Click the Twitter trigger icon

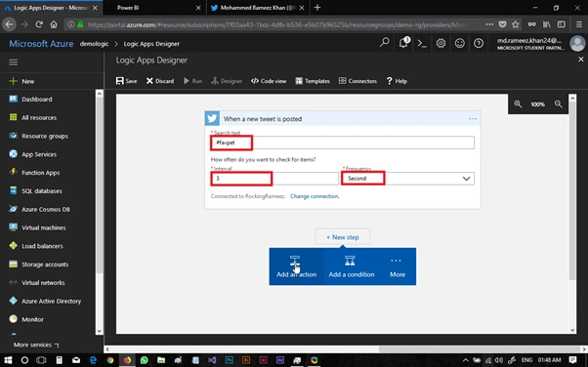coord(212,118)
